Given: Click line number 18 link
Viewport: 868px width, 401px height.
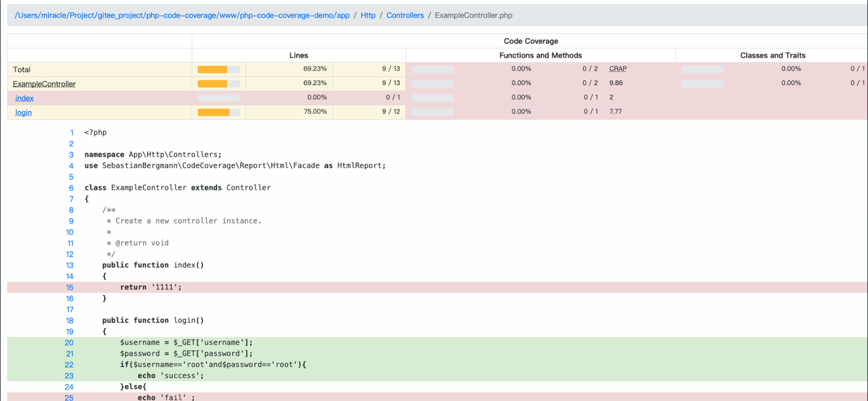Looking at the screenshot, I should pyautogui.click(x=70, y=320).
